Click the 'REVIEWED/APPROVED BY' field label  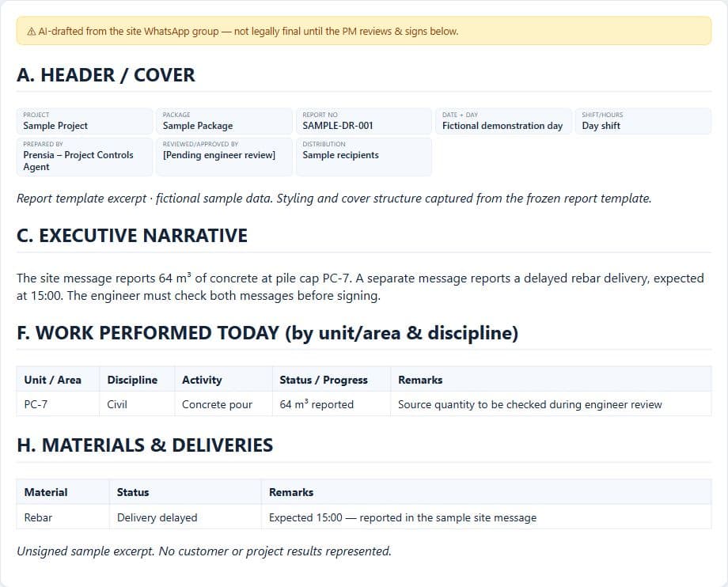[x=200, y=144]
